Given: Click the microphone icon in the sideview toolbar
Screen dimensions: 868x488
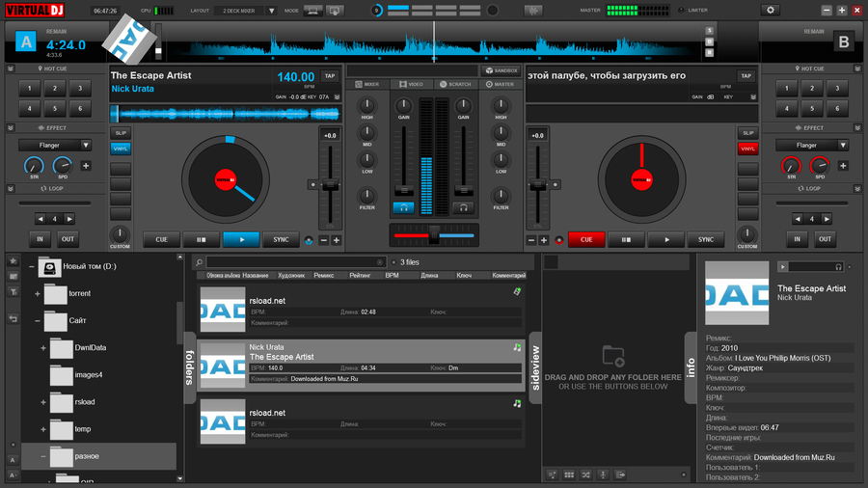Looking at the screenshot, I should (604, 474).
